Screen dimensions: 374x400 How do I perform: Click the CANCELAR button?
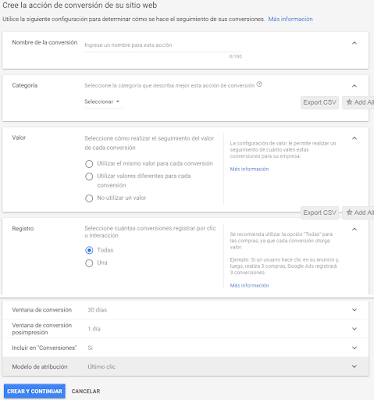86,391
